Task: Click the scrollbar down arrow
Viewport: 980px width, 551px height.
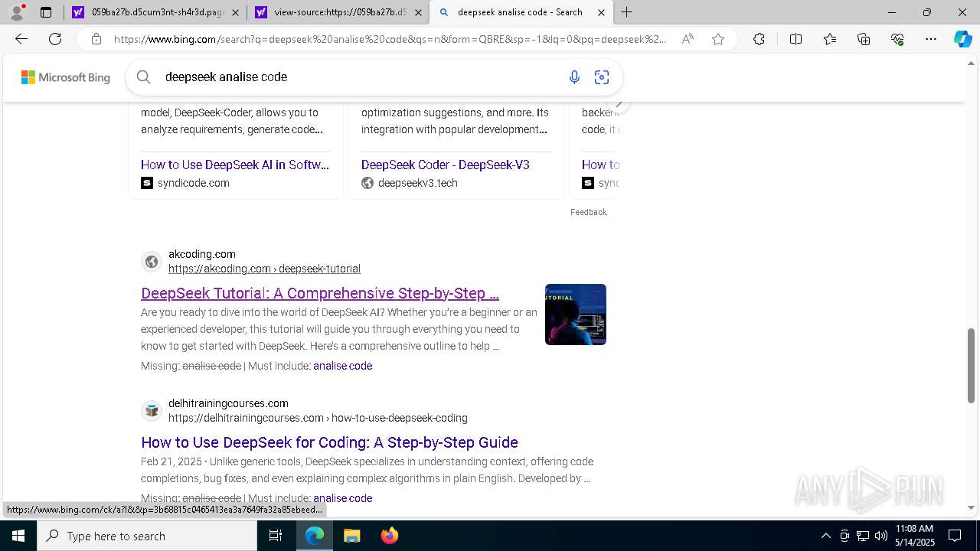Action: tap(972, 507)
